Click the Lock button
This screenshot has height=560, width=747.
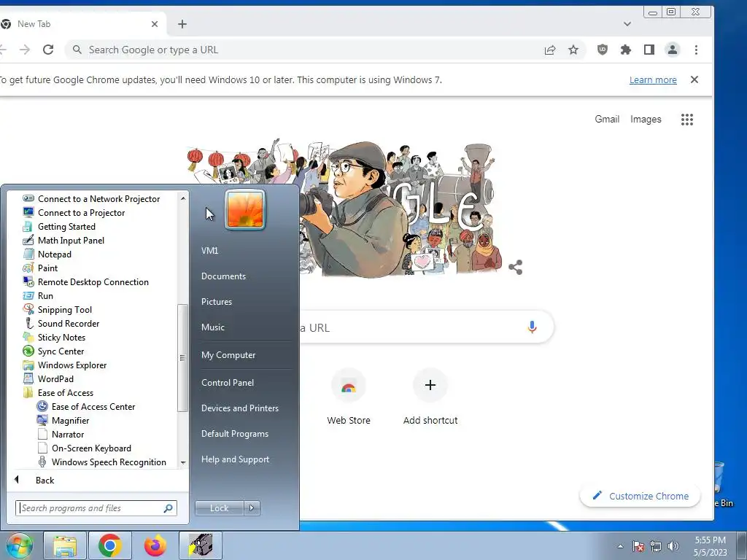point(219,507)
